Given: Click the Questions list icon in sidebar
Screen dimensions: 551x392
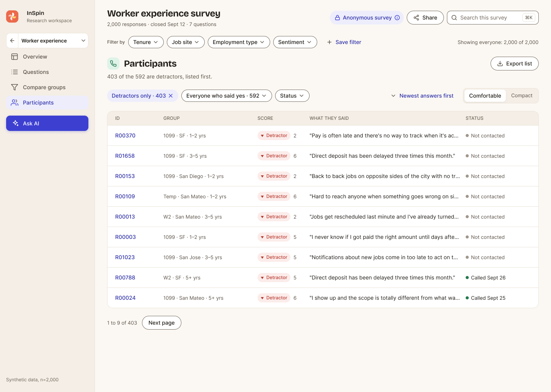Looking at the screenshot, I should coord(15,72).
